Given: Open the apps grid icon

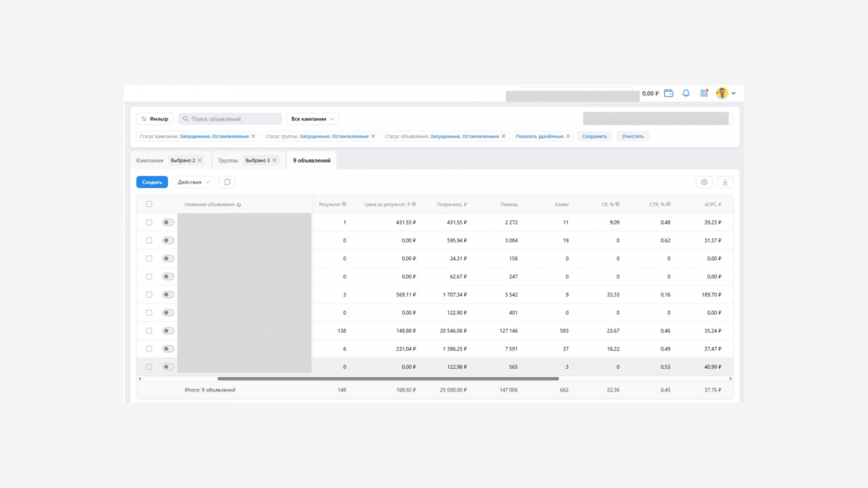Looking at the screenshot, I should (704, 93).
